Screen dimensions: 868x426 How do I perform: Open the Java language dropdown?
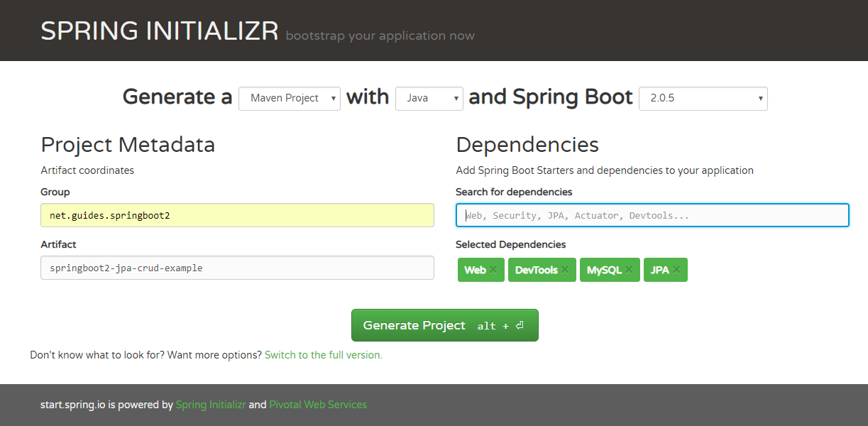429,98
